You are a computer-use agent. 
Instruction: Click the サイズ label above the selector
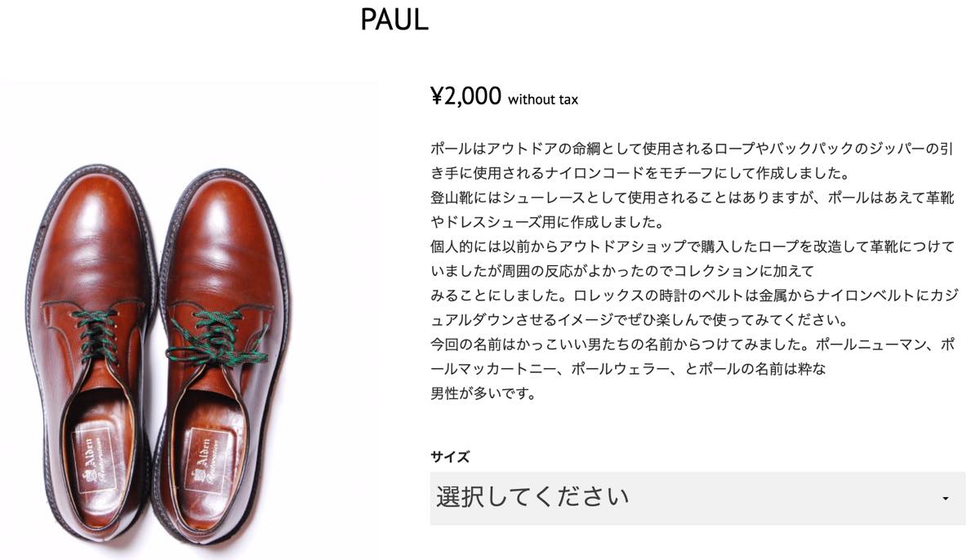450,457
